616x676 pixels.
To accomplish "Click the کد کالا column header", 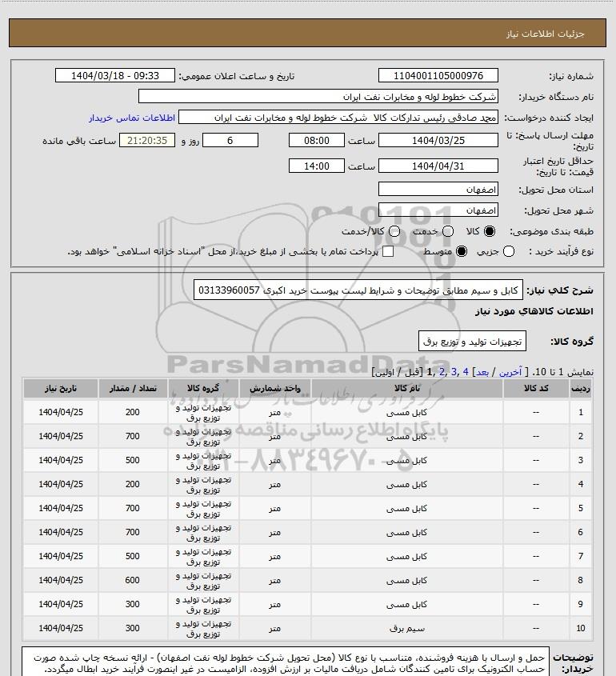I will 536,388.
